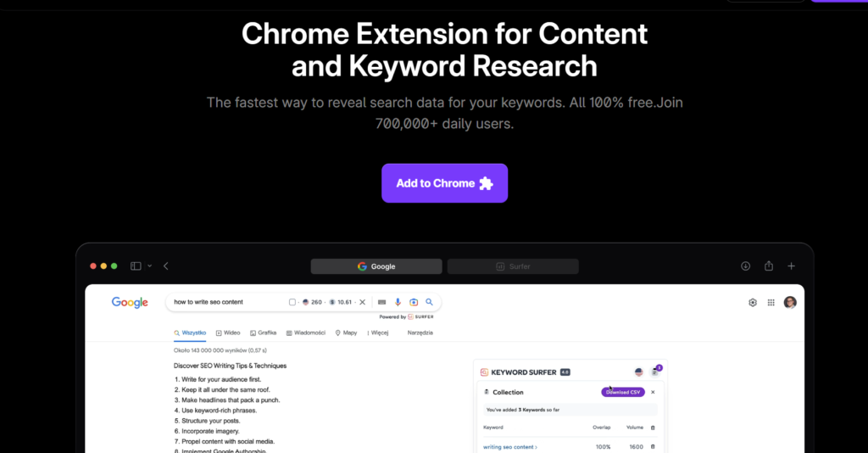Viewport: 868px width, 453px height.
Task: Click 'Structure your posts.' list item
Action: (210, 421)
